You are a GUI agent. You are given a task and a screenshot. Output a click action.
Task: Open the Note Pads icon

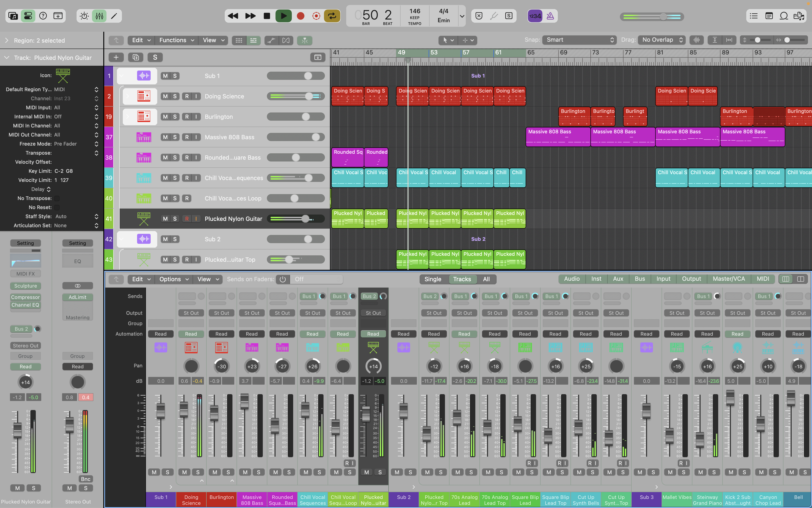[769, 16]
